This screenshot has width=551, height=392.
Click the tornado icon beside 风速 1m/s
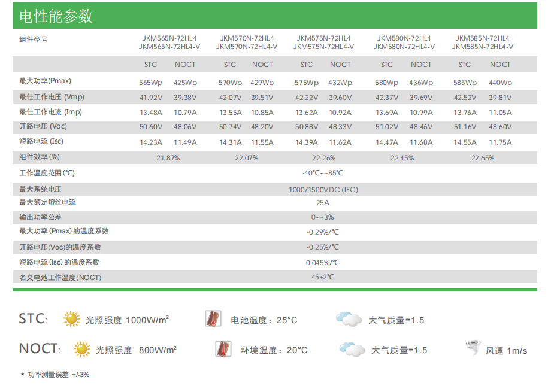473,348
